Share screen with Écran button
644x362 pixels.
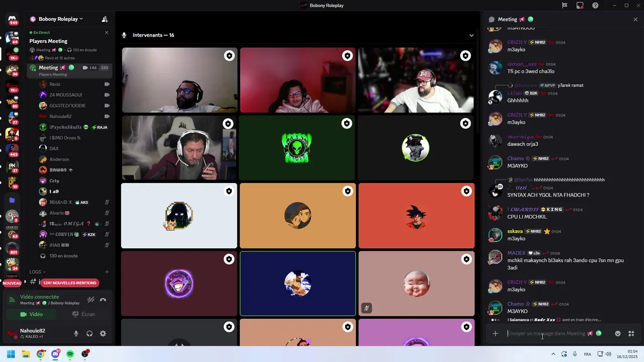84,314
